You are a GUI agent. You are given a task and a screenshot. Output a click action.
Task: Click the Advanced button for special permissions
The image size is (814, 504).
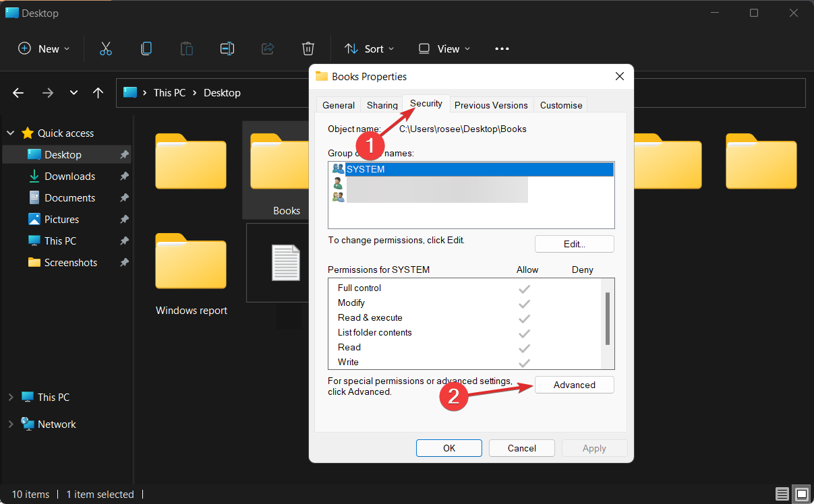pyautogui.click(x=574, y=385)
